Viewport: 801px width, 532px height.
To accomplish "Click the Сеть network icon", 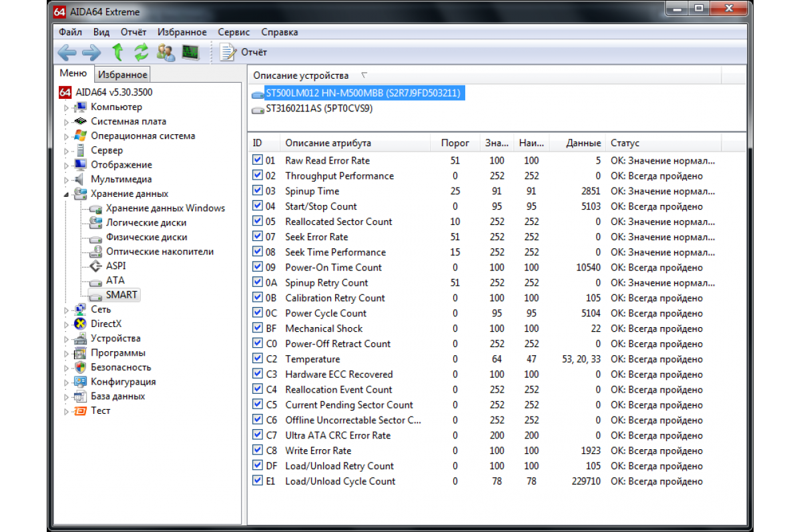I will point(81,309).
